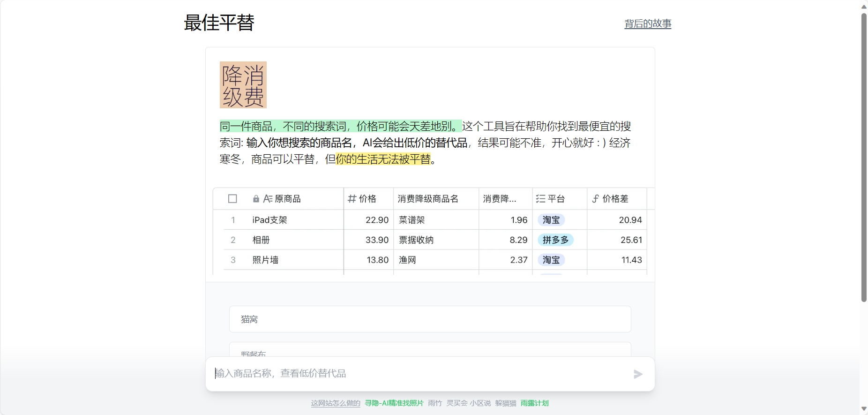This screenshot has height=415, width=868.
Task: Click the page vertical scrollbar thumb
Action: pyautogui.click(x=864, y=157)
